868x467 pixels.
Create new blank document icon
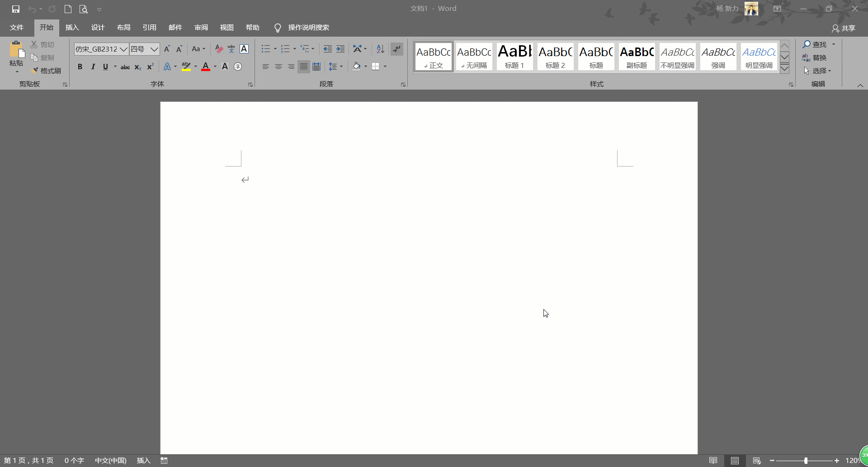(x=68, y=9)
